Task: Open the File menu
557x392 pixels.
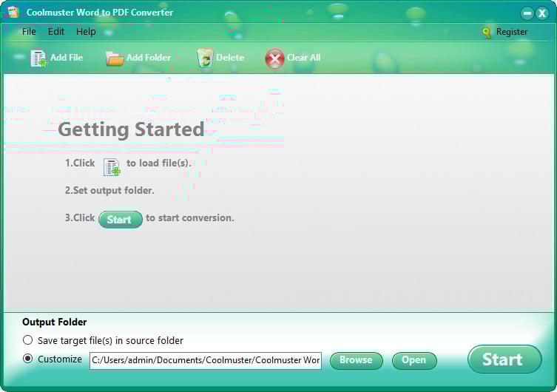Action: tap(29, 32)
